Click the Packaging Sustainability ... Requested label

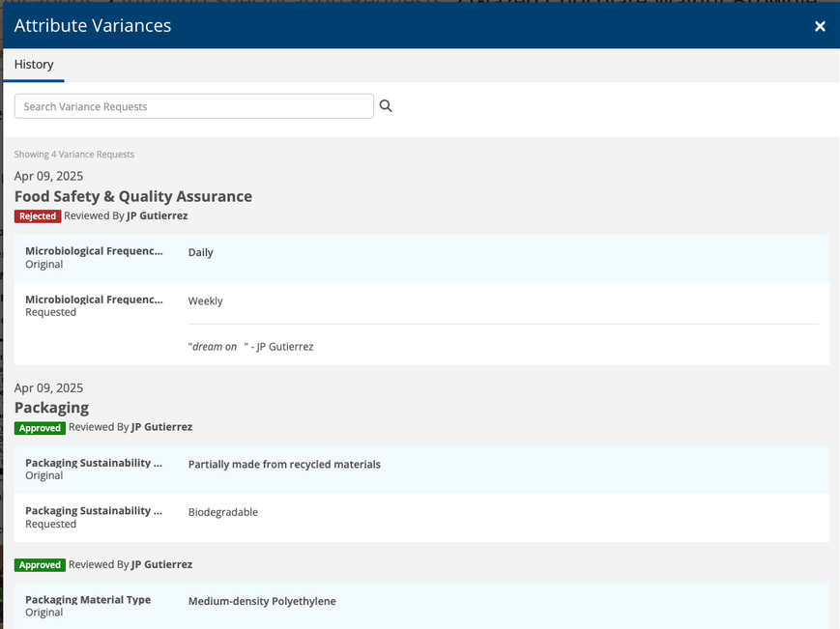click(x=94, y=517)
